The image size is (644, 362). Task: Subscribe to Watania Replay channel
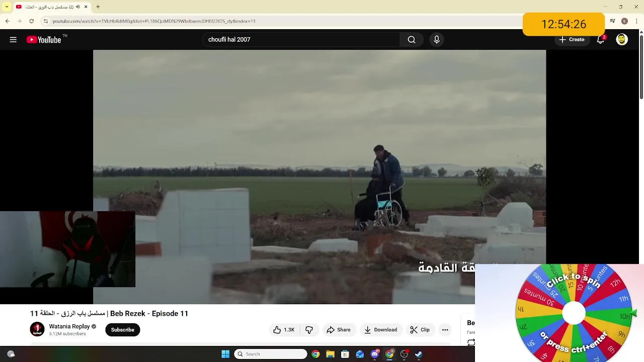click(123, 330)
